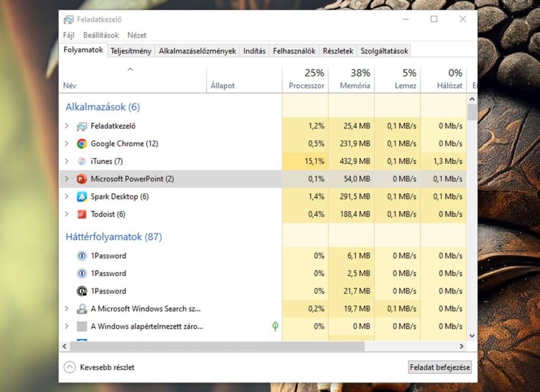Click the Spark Desktop icon

(82, 197)
